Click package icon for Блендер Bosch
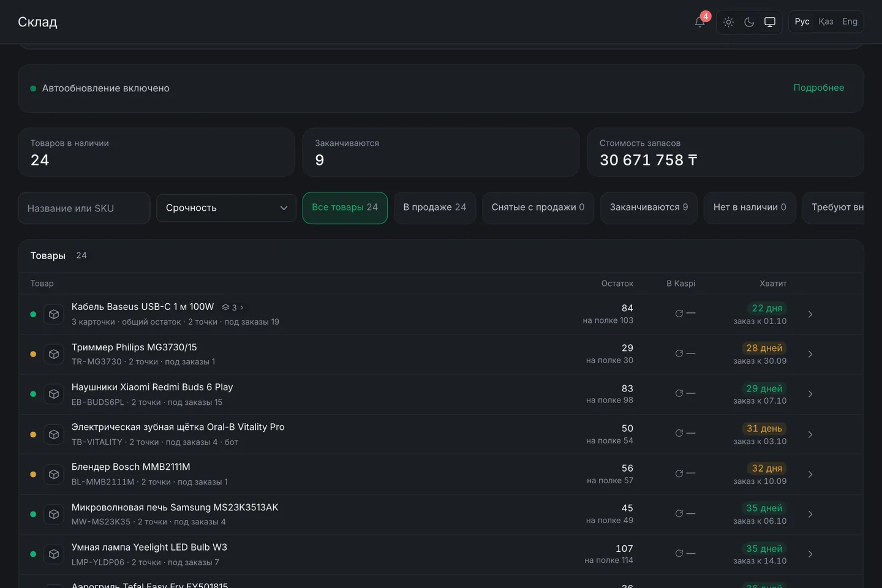Screen dimensions: 882x588 coord(54,474)
